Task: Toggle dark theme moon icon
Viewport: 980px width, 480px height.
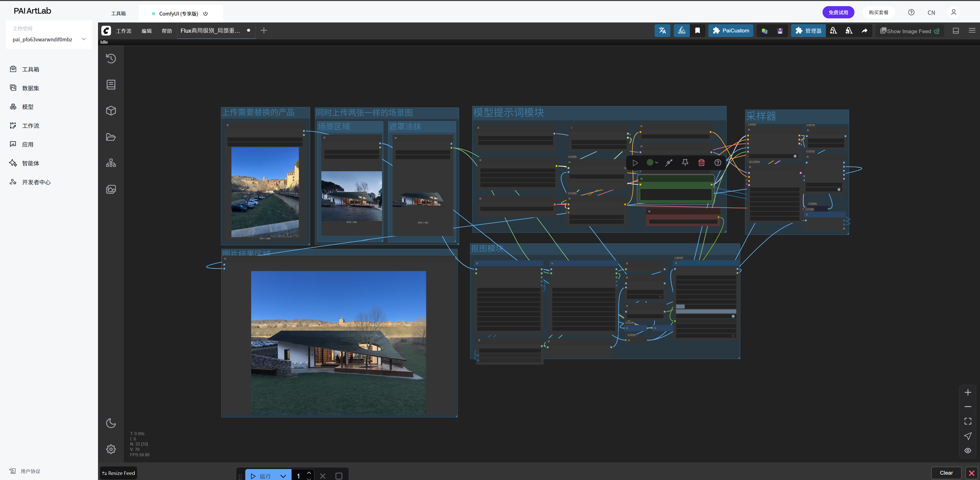Action: coord(111,423)
